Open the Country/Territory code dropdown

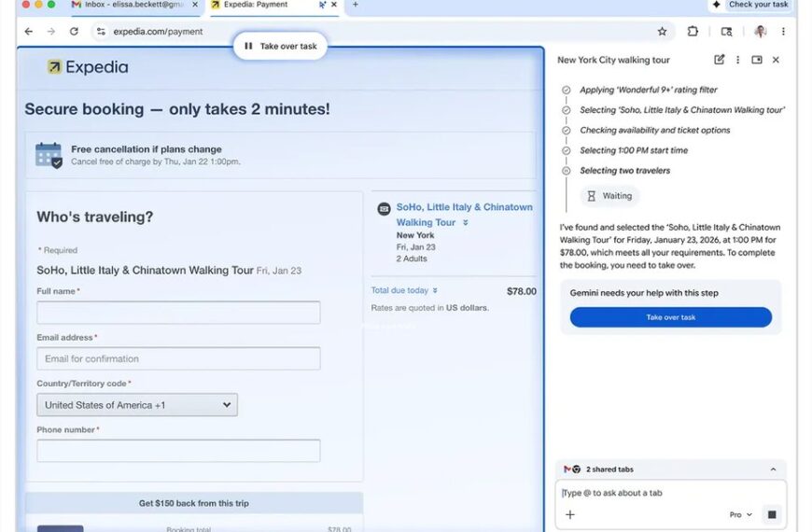coord(137,404)
